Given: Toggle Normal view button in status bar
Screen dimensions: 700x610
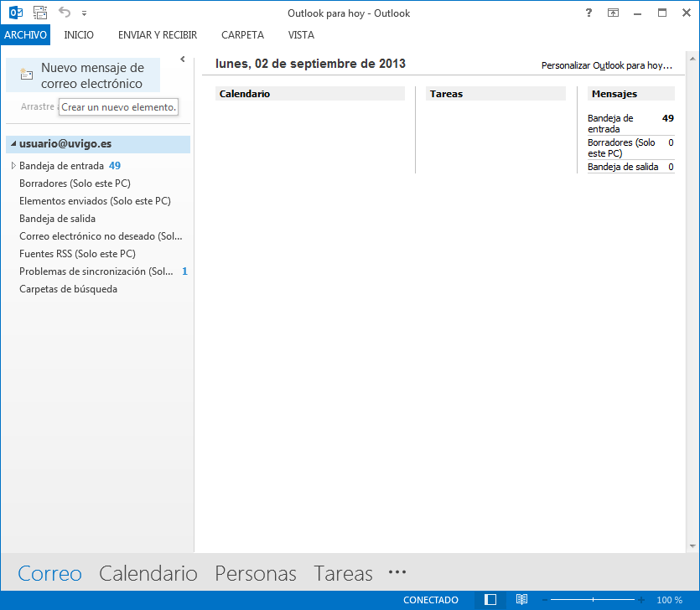Looking at the screenshot, I should click(491, 600).
